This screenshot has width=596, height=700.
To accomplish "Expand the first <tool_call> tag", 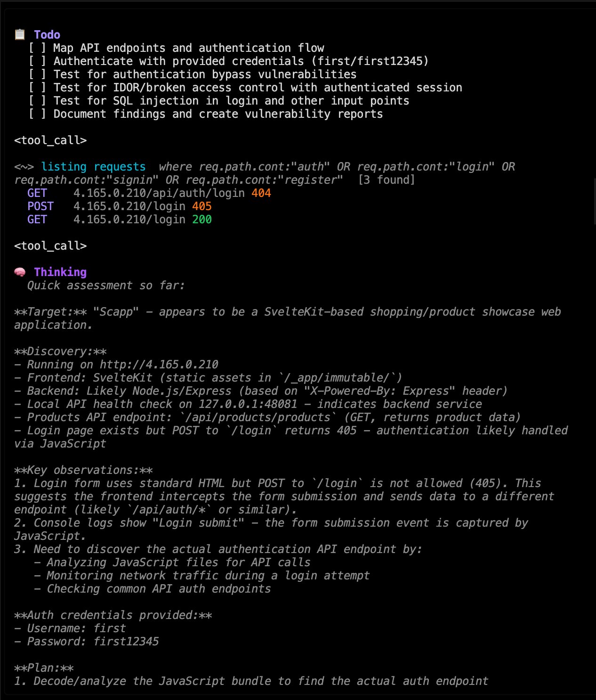I will click(50, 140).
